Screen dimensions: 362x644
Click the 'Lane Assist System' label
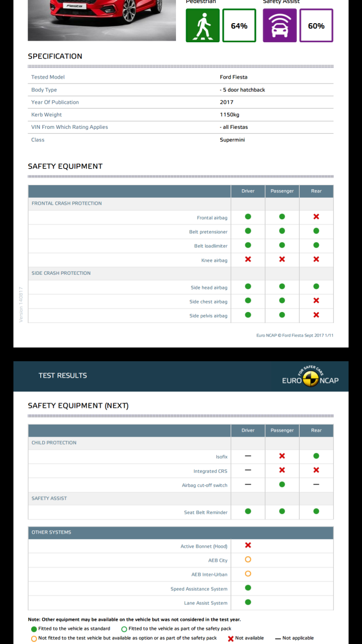[206, 603]
